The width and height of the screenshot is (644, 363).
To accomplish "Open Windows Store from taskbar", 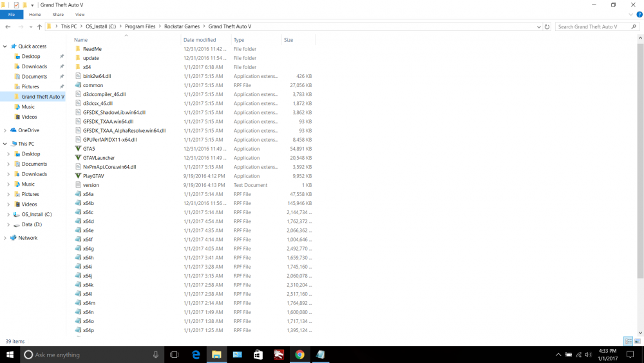I will (258, 355).
